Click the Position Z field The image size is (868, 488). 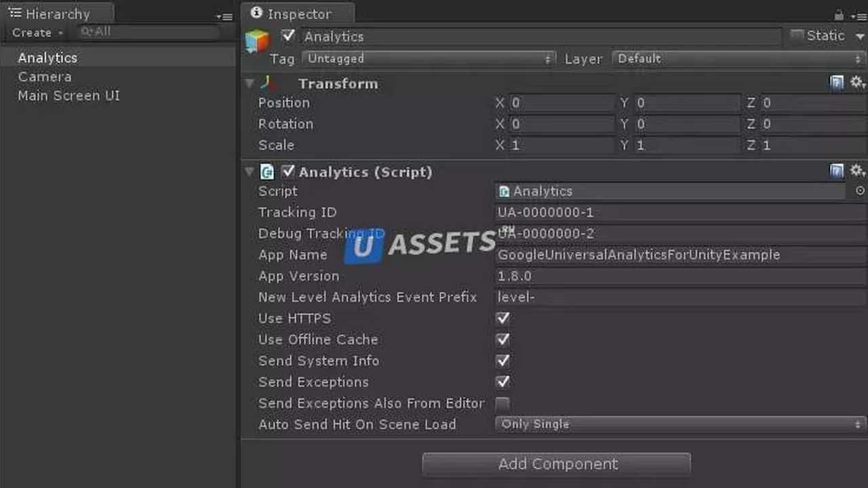pyautogui.click(x=813, y=103)
